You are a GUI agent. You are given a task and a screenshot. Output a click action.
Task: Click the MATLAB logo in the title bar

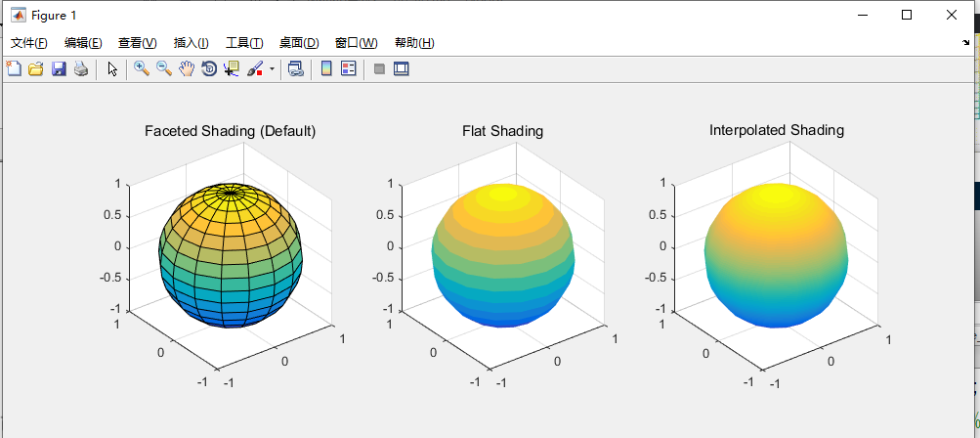(x=19, y=15)
